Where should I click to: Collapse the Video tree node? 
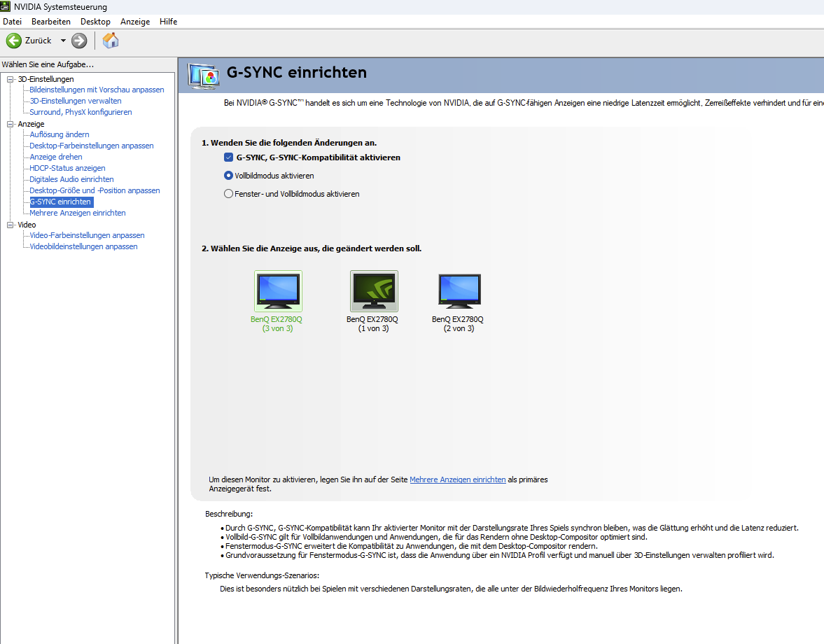[10, 225]
